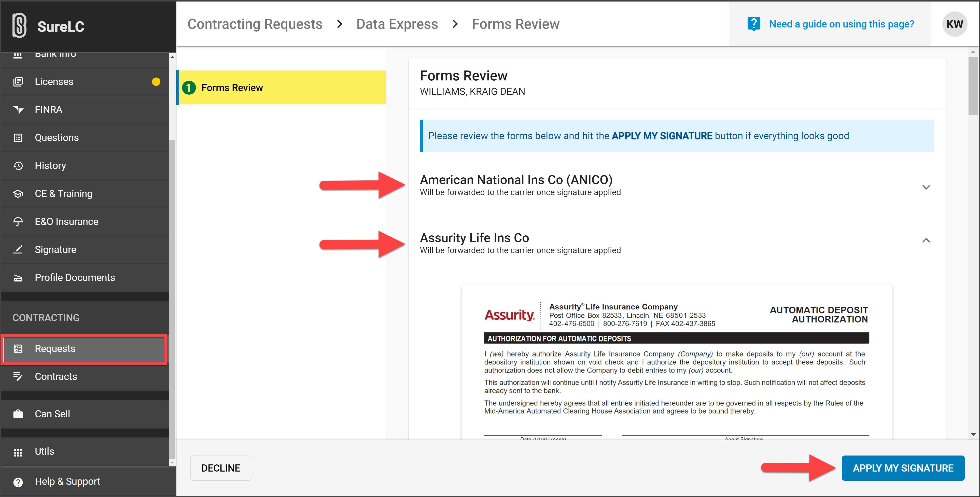Image resolution: width=980 pixels, height=497 pixels.
Task: Open the Can Sell menu item
Action: 85,414
